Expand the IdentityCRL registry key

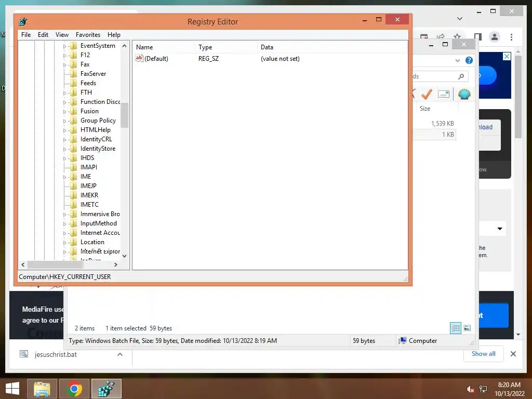point(64,139)
